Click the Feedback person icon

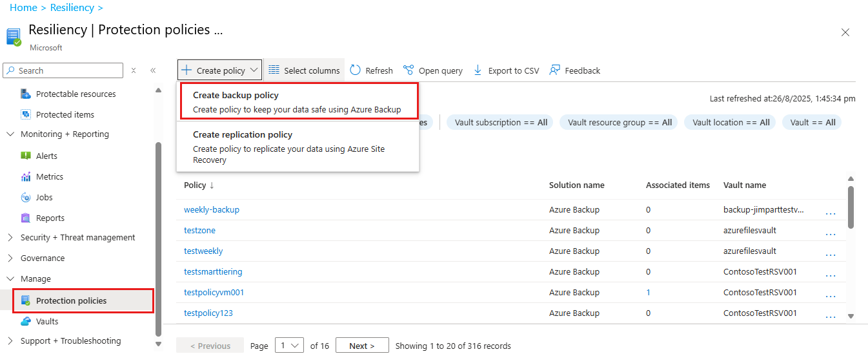[x=554, y=70]
